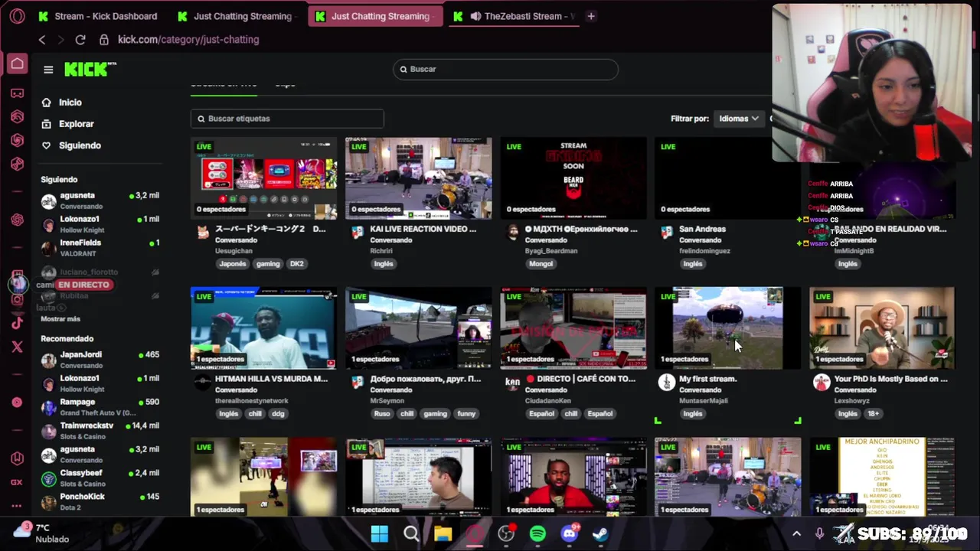Click the ddg tag
The height and width of the screenshot is (551, 980).
278,414
